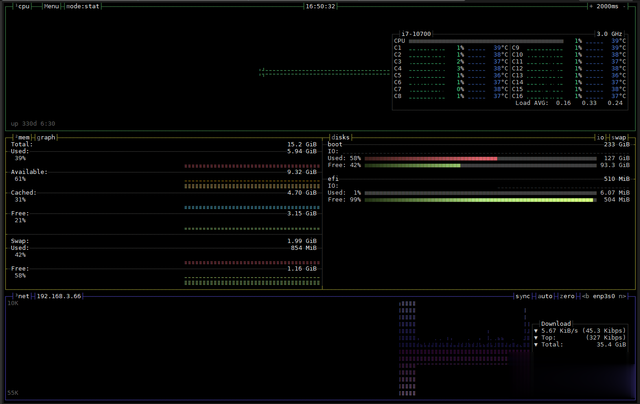This screenshot has width=640, height=404.
Task: Click swap used value 854 MiB
Action: pos(303,248)
